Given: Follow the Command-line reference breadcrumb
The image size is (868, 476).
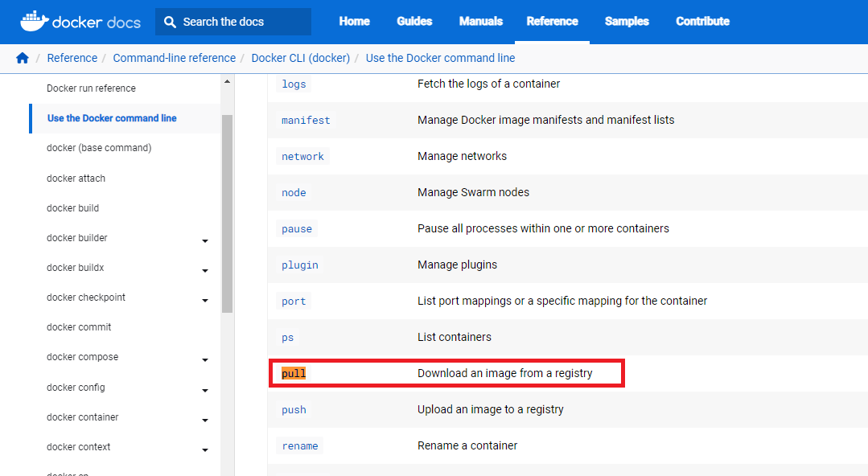Looking at the screenshot, I should (175, 58).
